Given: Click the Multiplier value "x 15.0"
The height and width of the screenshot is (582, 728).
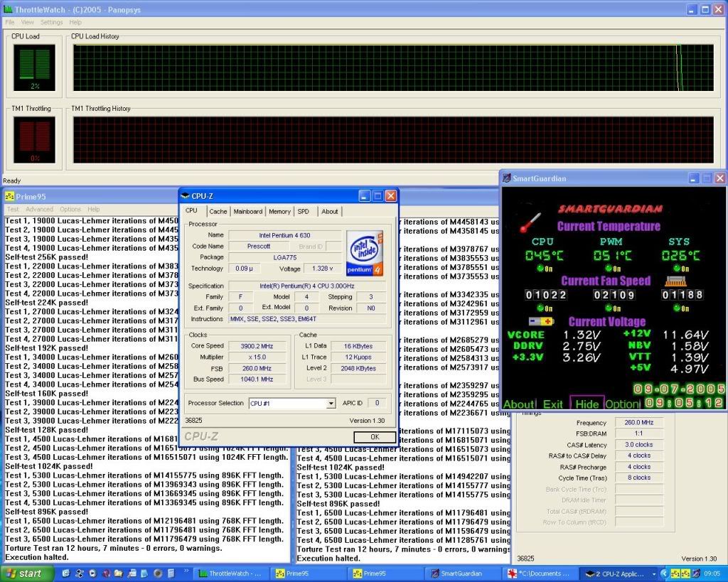Looking at the screenshot, I should 257,357.
